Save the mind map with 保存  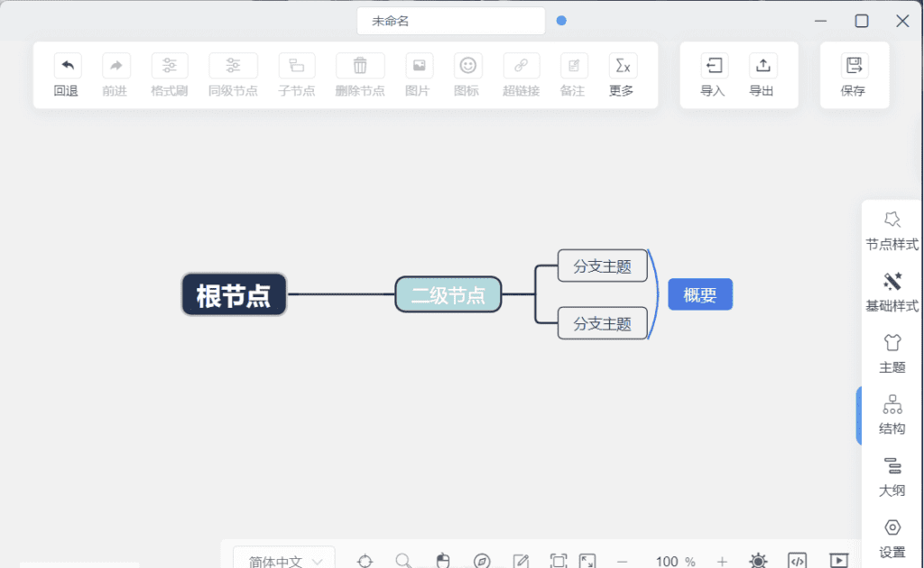point(854,66)
